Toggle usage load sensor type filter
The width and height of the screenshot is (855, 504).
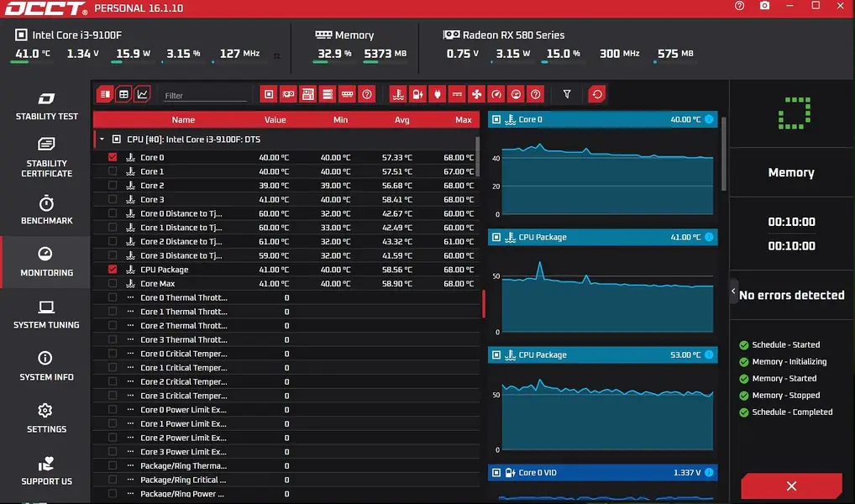(516, 94)
